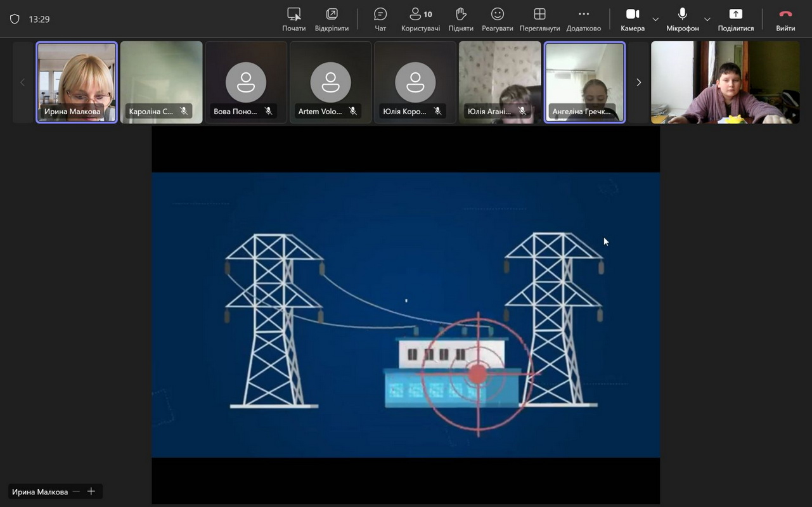This screenshot has width=812, height=507.
Task: Open the Реагувати reactions menu
Action: click(497, 19)
